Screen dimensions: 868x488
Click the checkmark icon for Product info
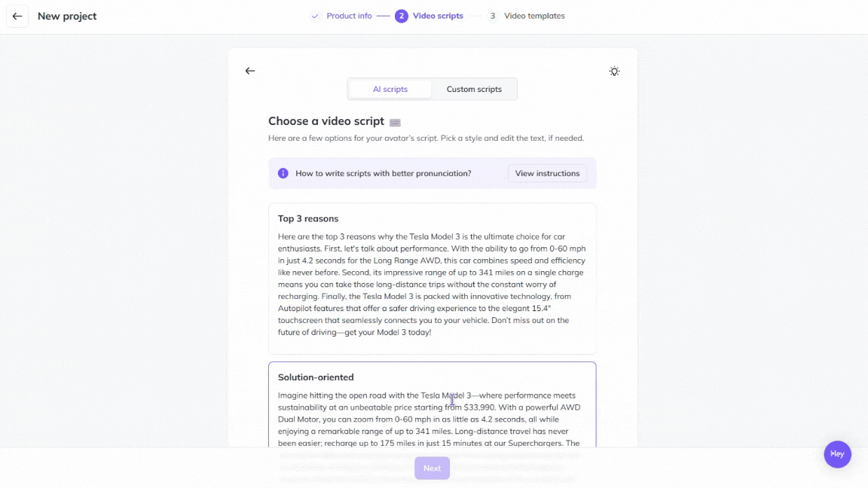point(315,16)
